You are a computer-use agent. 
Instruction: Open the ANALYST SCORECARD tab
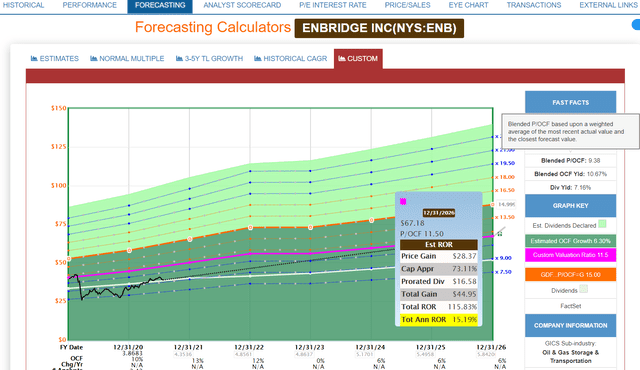242,5
